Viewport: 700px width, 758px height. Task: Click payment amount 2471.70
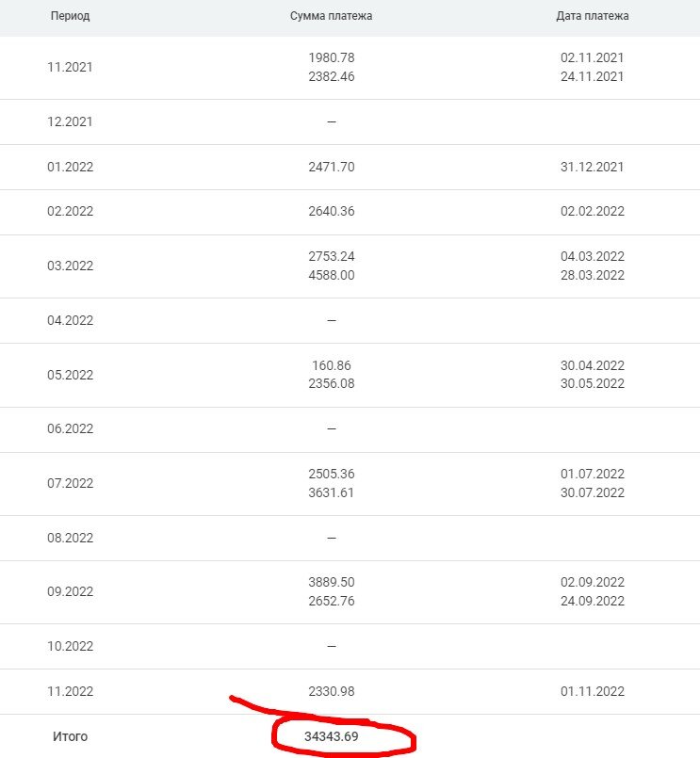point(332,167)
